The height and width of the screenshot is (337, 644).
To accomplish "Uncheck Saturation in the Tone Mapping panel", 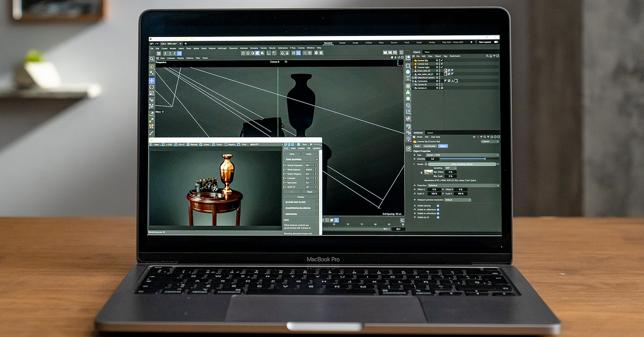I will (285, 183).
